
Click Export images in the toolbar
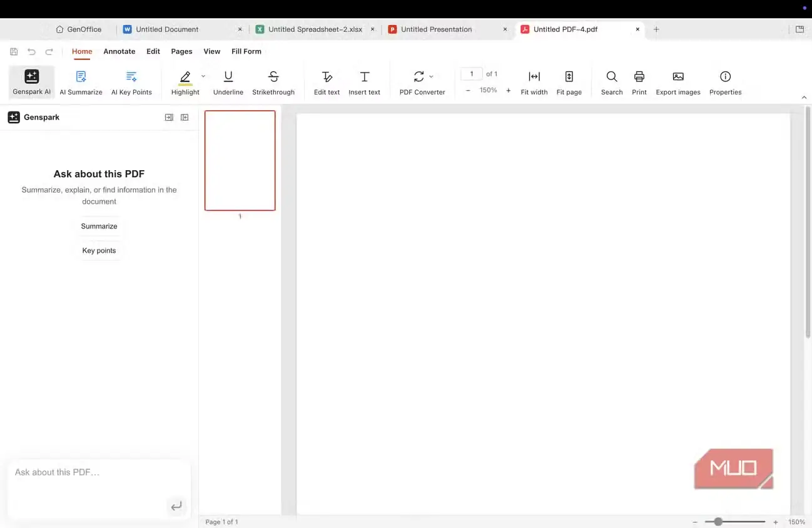(678, 83)
